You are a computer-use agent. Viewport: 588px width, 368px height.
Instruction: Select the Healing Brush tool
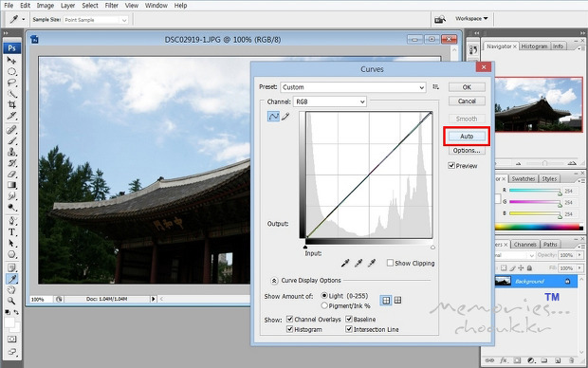(11, 130)
